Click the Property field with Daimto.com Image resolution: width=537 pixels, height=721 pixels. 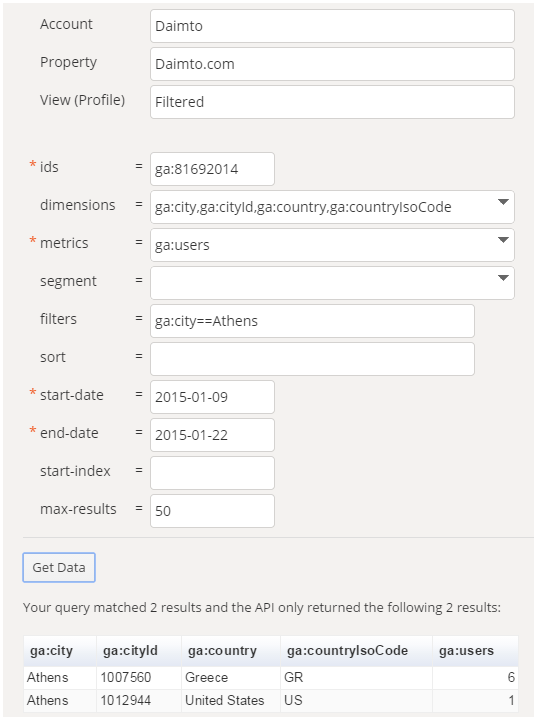(x=332, y=64)
